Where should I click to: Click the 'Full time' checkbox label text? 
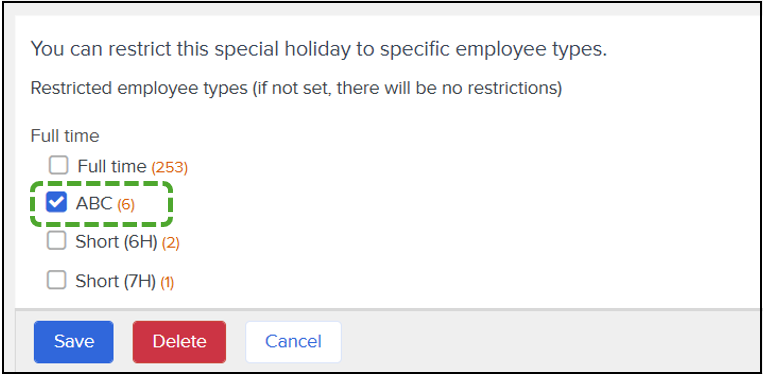coord(112,167)
